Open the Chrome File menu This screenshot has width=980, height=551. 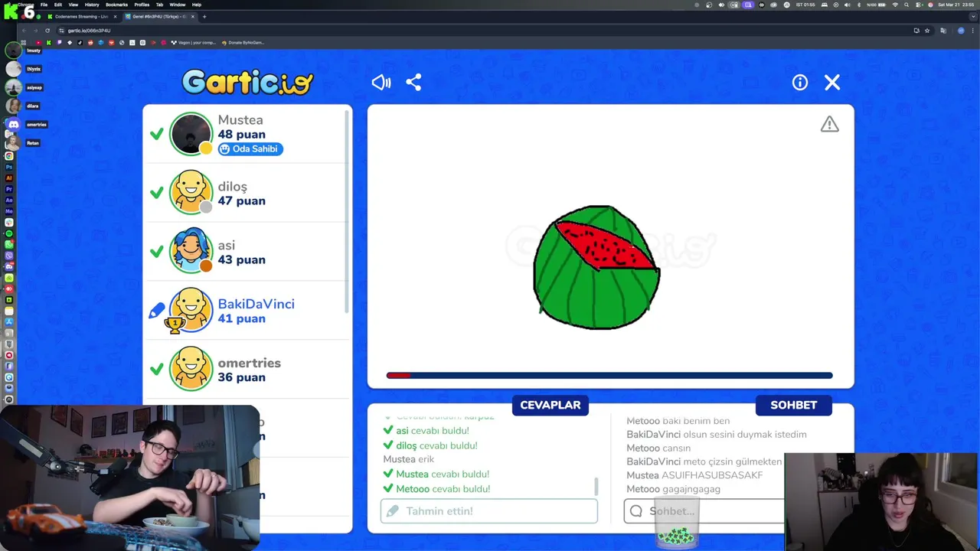pyautogui.click(x=44, y=5)
